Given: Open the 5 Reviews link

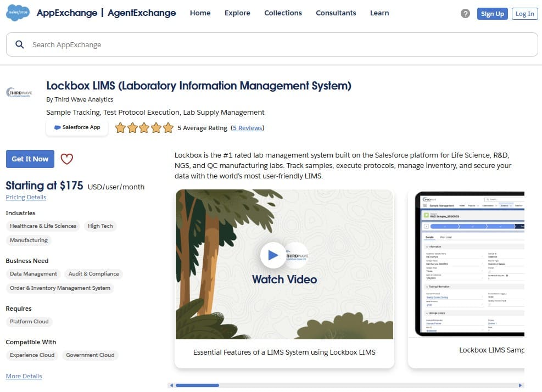Looking at the screenshot, I should coord(247,128).
